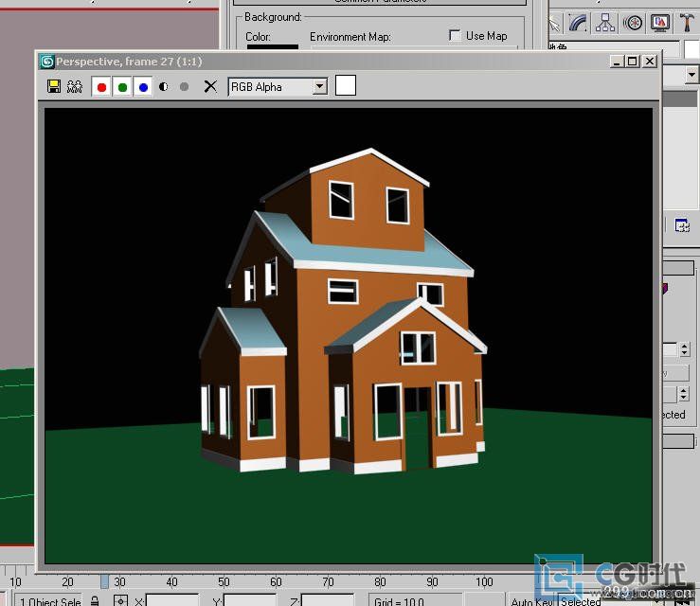Image resolution: width=700 pixels, height=606 pixels.
Task: Toggle Auto Key mode
Action: click(533, 600)
